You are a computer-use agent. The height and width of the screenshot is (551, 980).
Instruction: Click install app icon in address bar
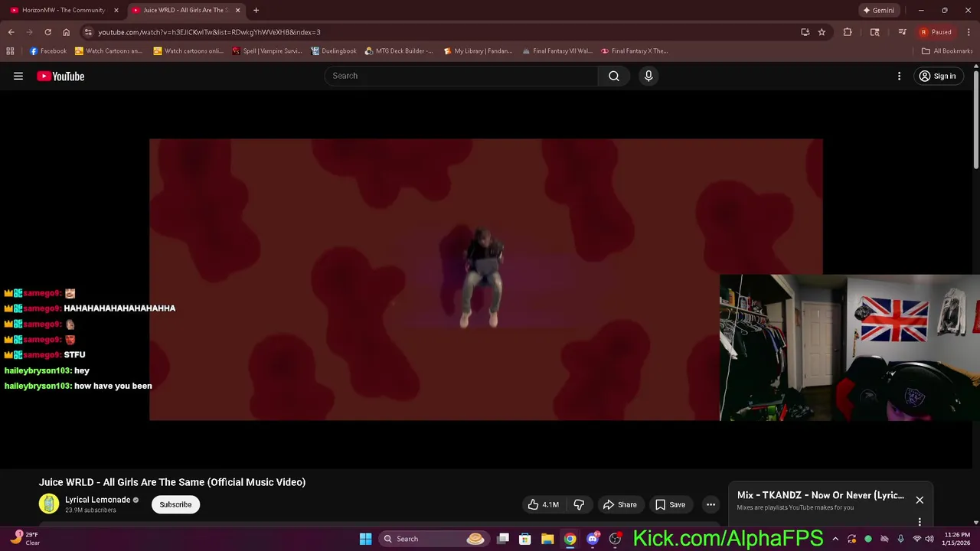tap(805, 32)
